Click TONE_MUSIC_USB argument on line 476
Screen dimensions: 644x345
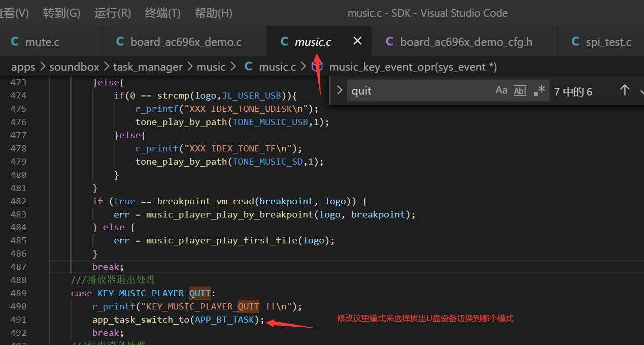pos(270,121)
